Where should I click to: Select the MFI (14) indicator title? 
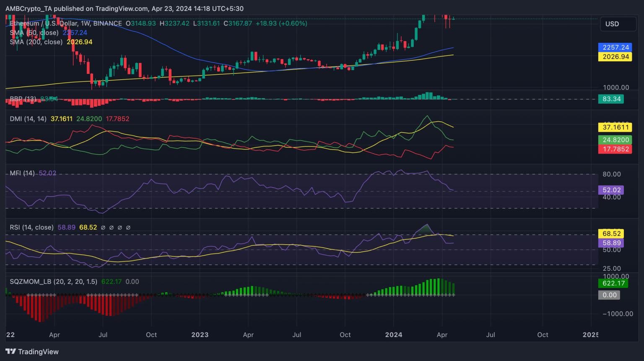22,173
